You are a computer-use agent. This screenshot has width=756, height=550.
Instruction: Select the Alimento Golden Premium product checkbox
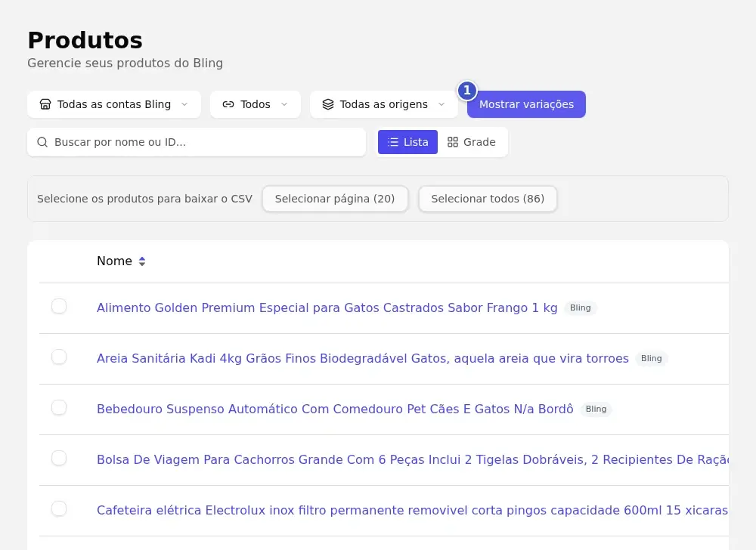pos(59,306)
